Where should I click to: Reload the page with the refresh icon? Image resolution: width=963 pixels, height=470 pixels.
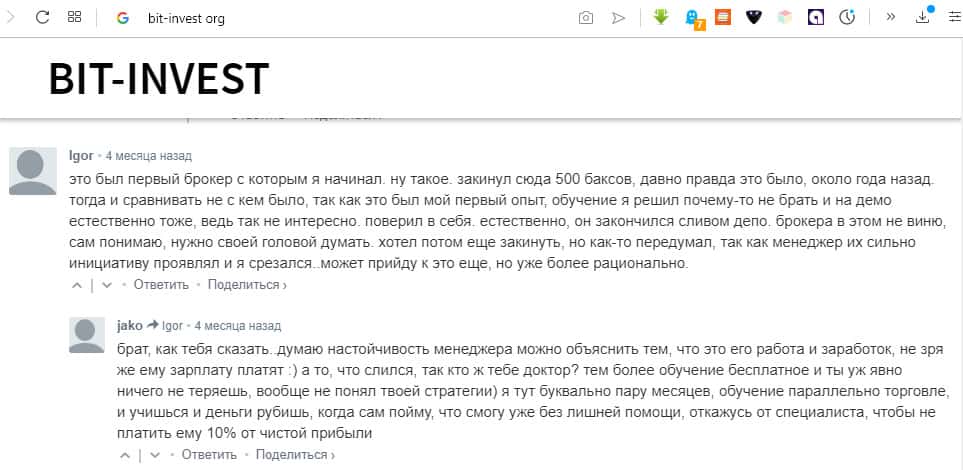click(42, 17)
